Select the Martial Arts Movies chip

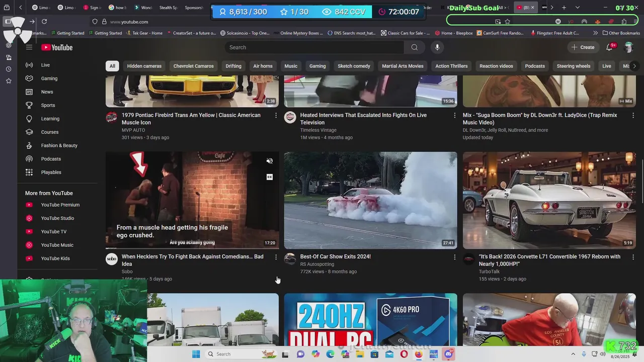pos(403,66)
